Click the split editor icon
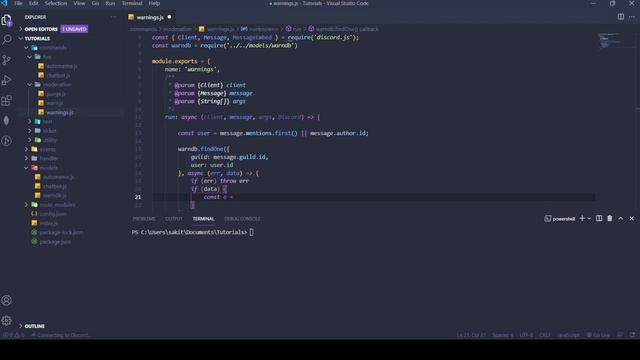 click(621, 17)
